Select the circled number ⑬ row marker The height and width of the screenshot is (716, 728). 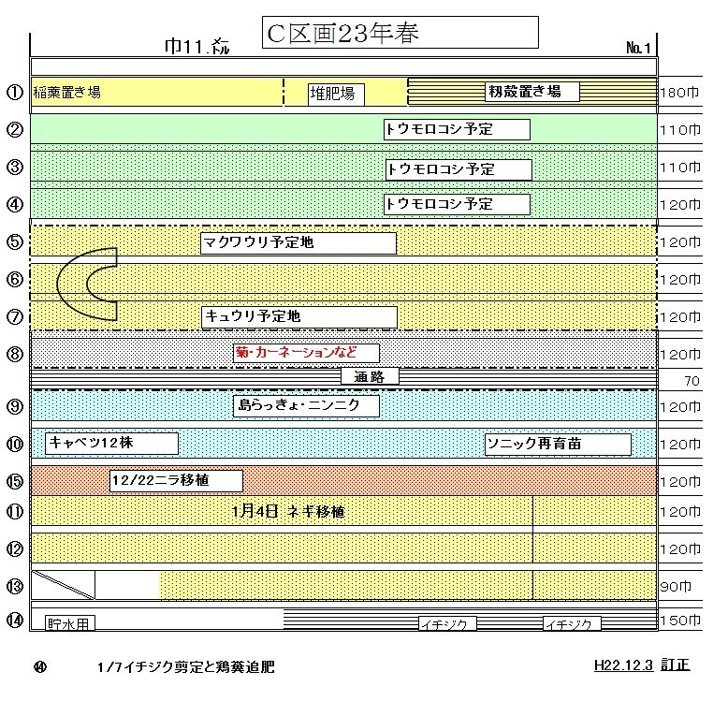15,587
